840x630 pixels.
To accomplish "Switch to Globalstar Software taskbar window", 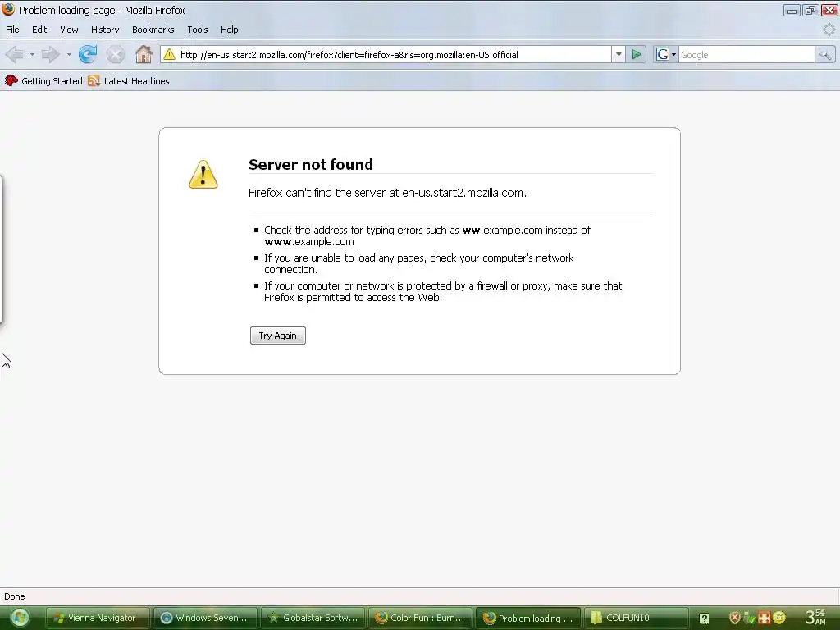I will tap(313, 618).
